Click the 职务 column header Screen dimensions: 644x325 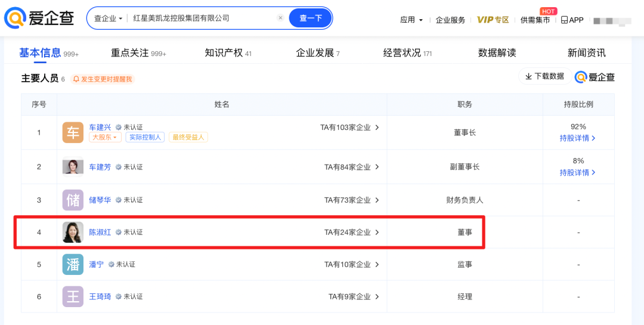coord(465,104)
